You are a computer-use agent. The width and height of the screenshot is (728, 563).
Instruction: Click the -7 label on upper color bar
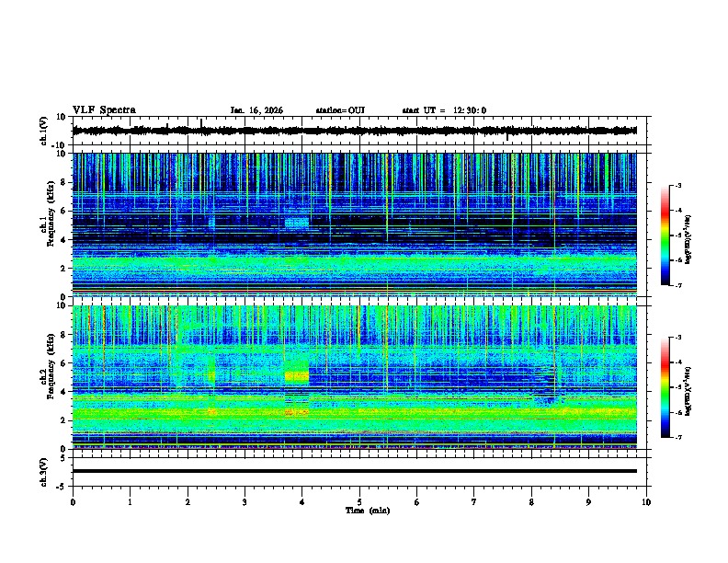coord(677,285)
